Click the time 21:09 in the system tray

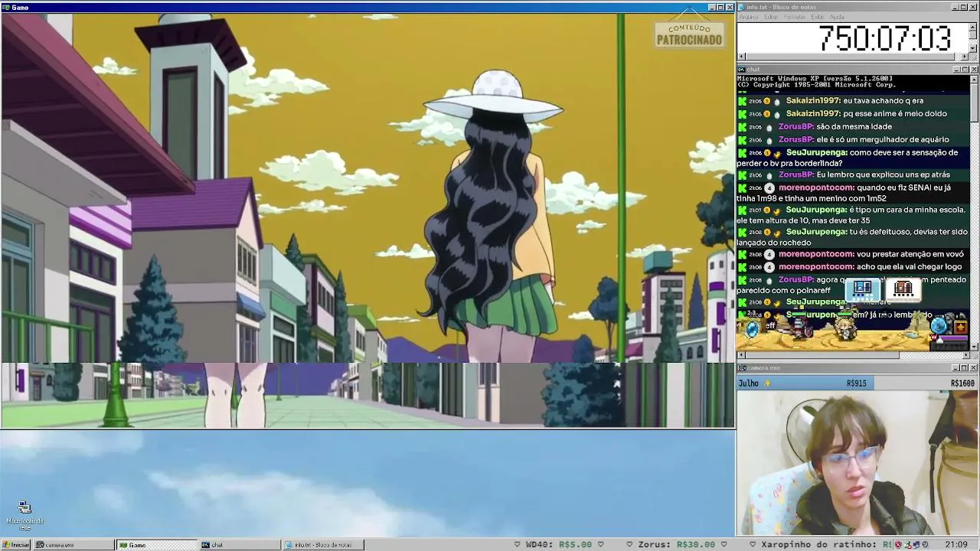(956, 545)
